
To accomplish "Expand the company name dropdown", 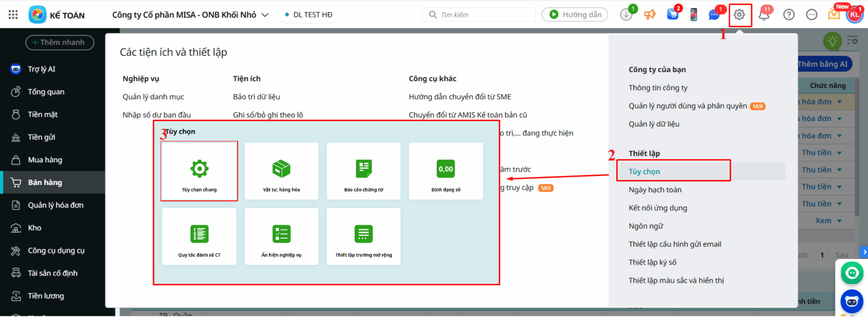I will [265, 15].
